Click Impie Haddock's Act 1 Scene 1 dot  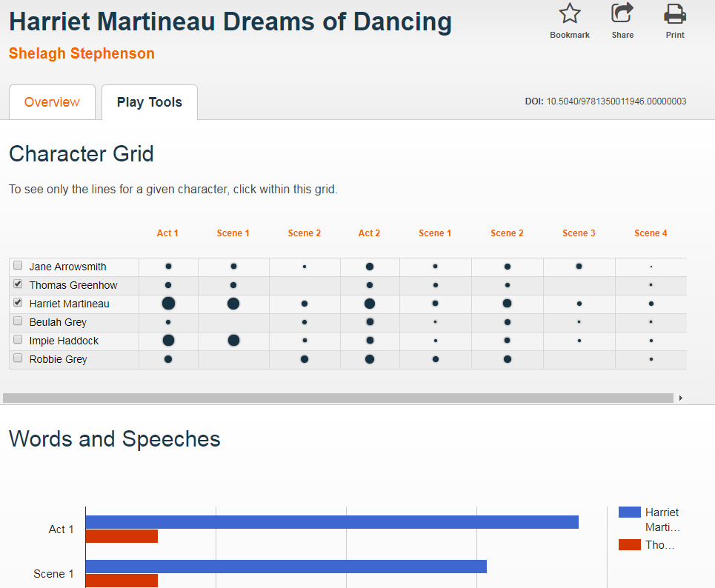coord(233,340)
